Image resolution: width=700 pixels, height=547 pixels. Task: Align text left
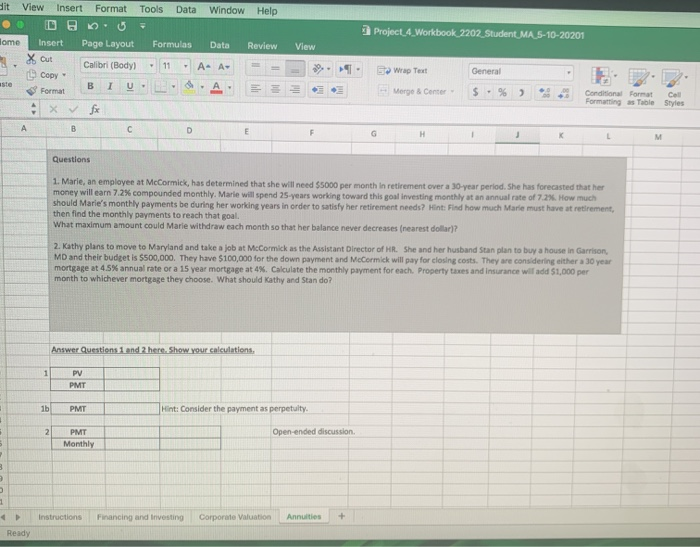click(x=256, y=88)
